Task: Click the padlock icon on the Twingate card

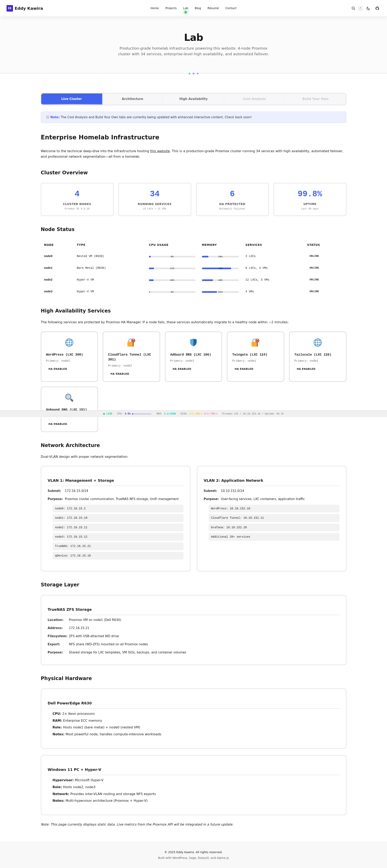Action: pos(256,342)
